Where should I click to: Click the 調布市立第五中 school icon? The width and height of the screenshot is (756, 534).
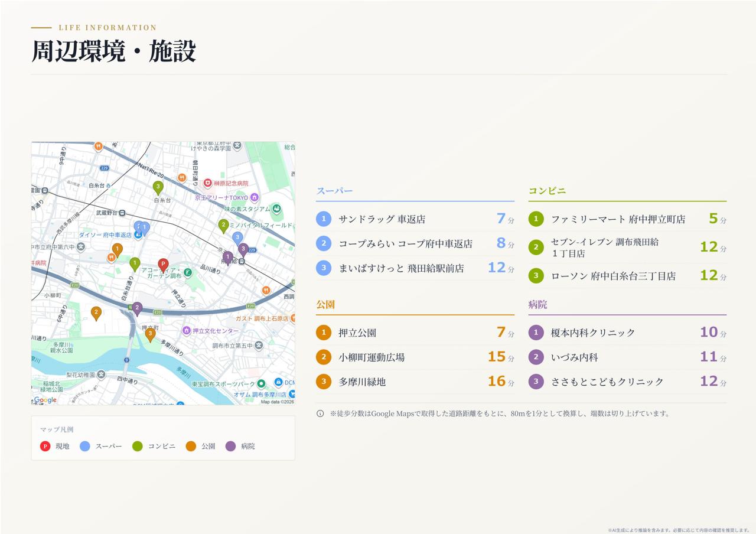pyautogui.click(x=258, y=346)
